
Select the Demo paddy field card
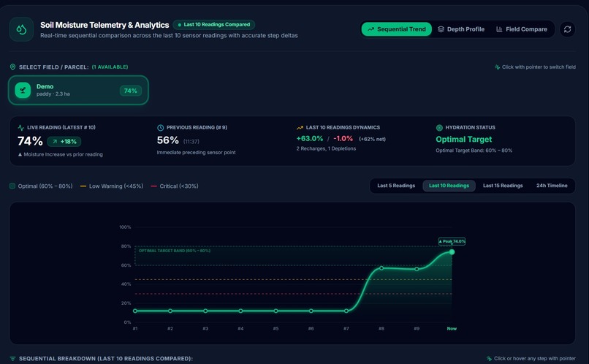click(78, 90)
